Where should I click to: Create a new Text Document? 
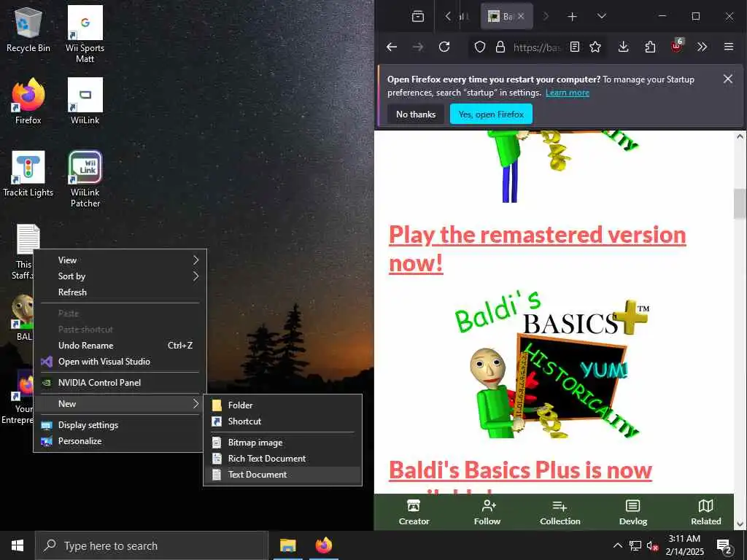click(x=283, y=475)
